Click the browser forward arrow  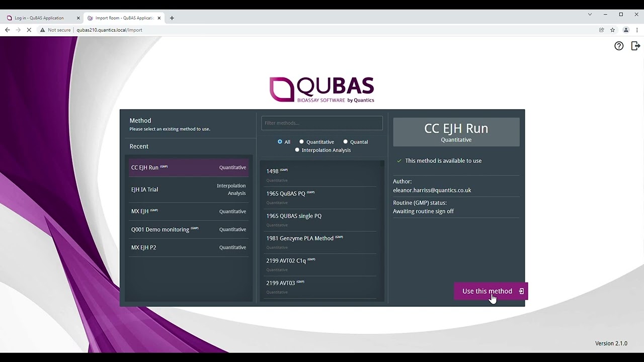tap(18, 30)
